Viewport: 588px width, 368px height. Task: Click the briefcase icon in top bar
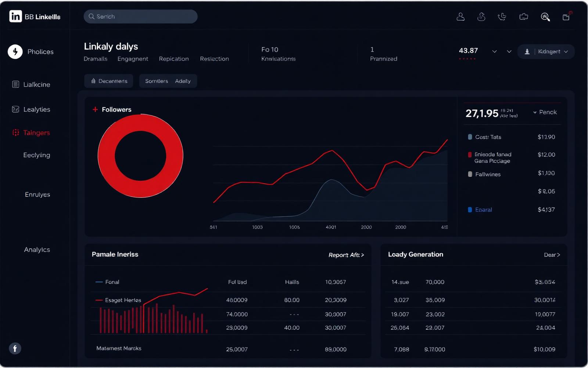[524, 17]
